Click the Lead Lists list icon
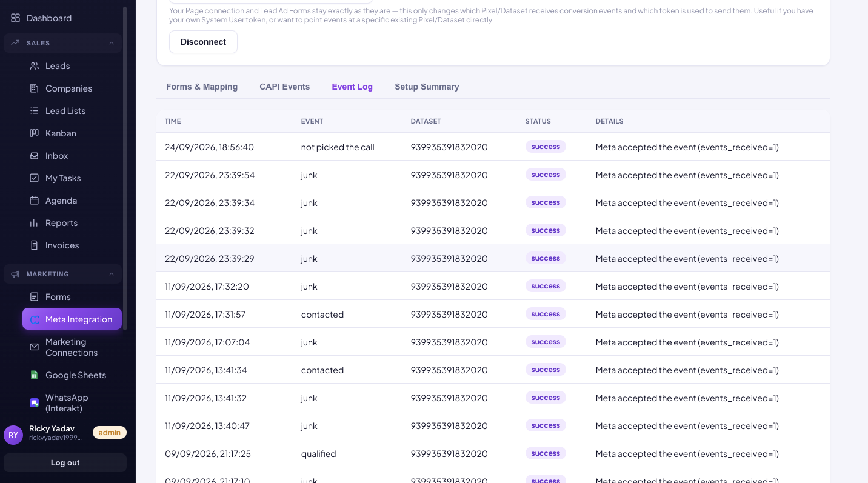This screenshot has width=868, height=483. (35, 111)
